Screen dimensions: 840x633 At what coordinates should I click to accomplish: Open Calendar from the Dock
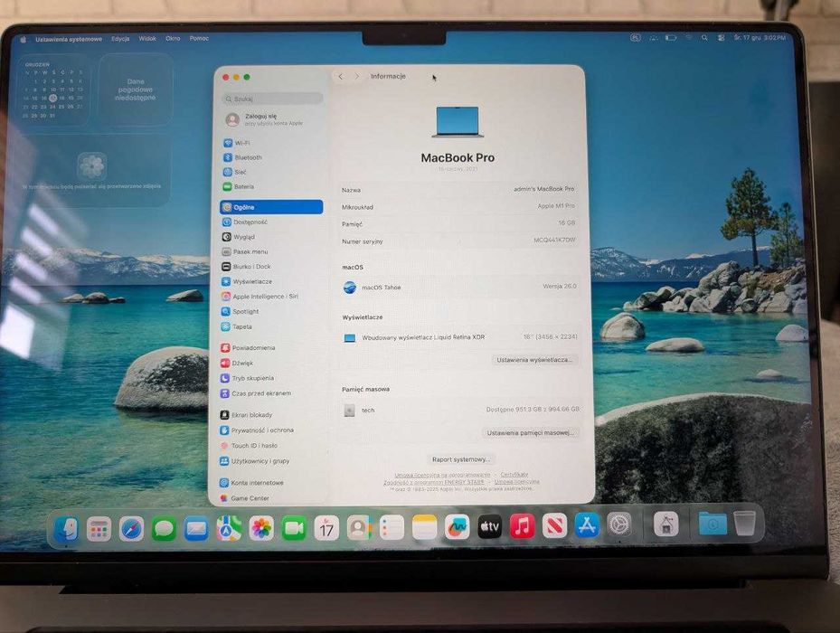coord(326,528)
